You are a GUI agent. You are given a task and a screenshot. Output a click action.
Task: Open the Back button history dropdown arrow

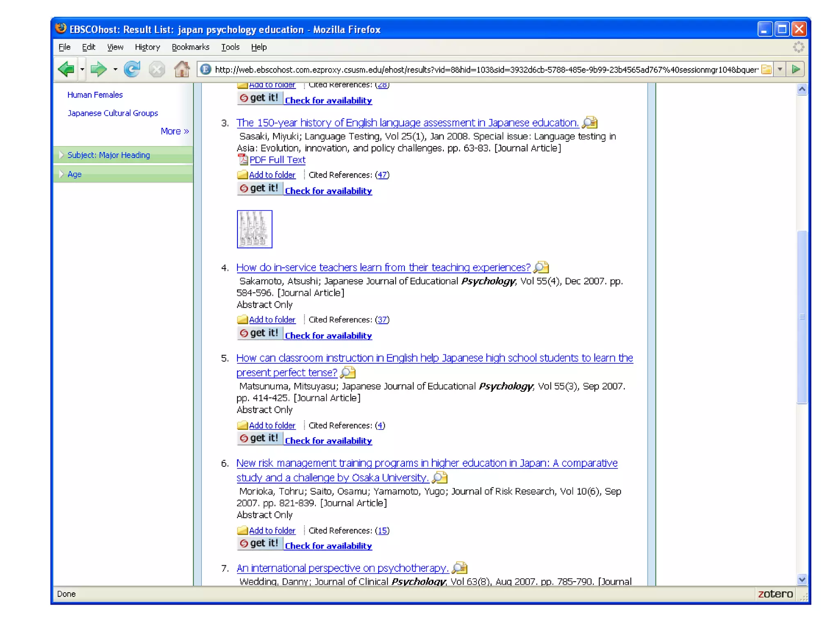(82, 69)
